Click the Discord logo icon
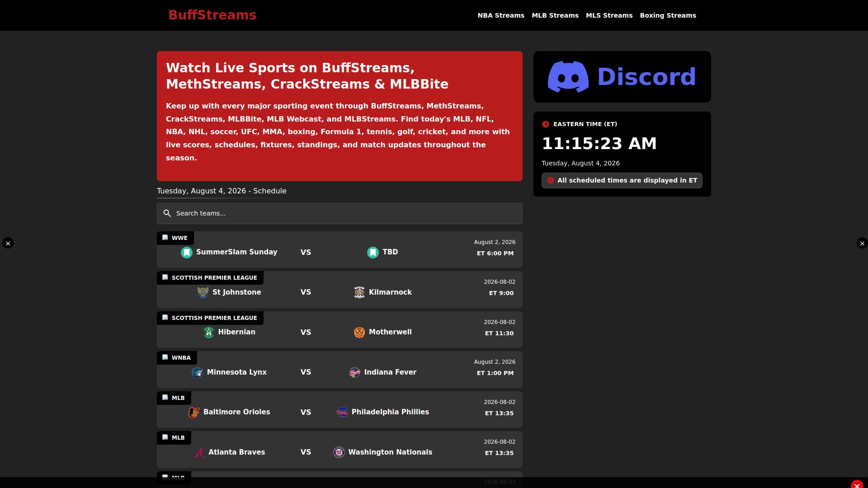 pos(568,77)
